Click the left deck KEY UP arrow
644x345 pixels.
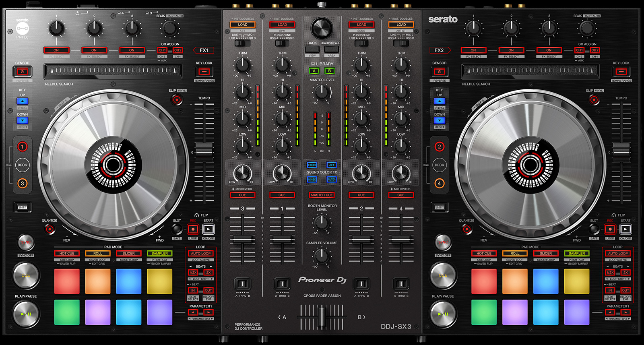[23, 101]
